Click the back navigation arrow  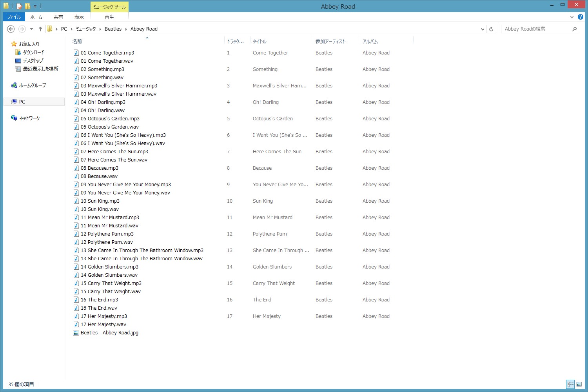click(x=11, y=29)
